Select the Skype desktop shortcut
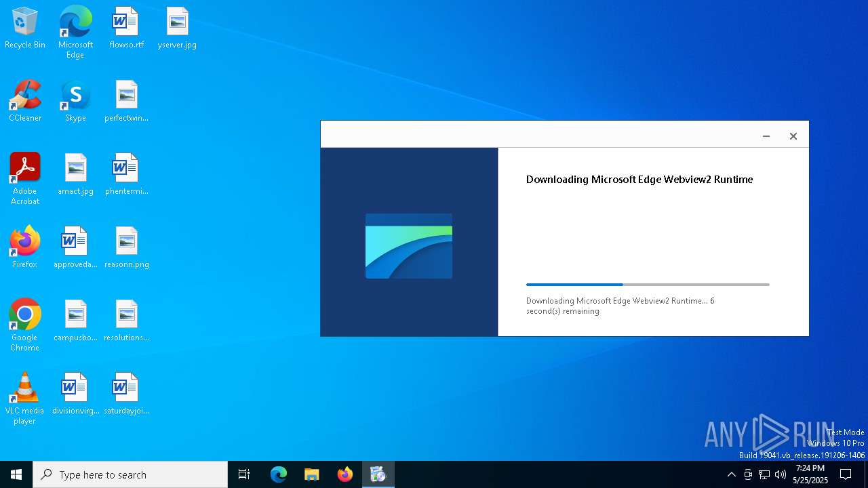The image size is (868, 488). click(75, 102)
